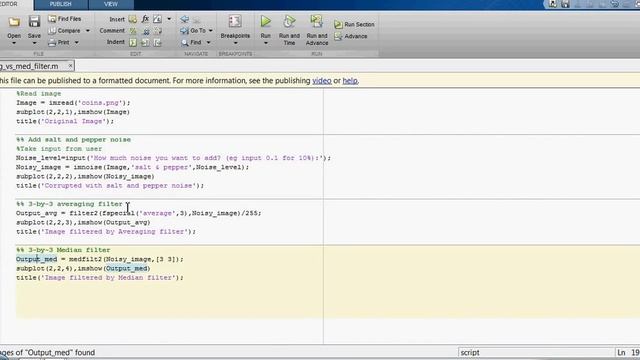Click the third Insert row icon
The height and width of the screenshot is (360, 640).
coord(158,19)
